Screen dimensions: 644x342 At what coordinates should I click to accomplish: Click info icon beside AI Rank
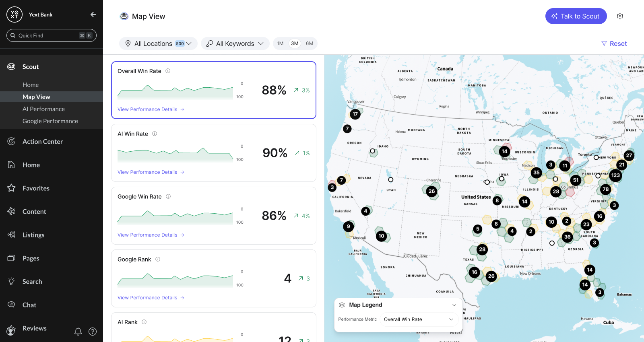(x=144, y=322)
